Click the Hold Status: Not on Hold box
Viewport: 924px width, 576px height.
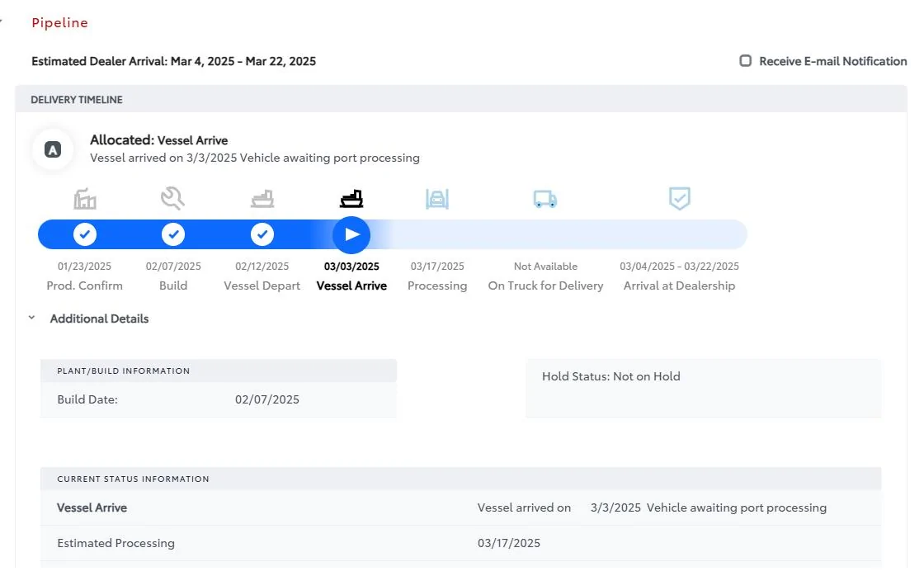pos(703,387)
